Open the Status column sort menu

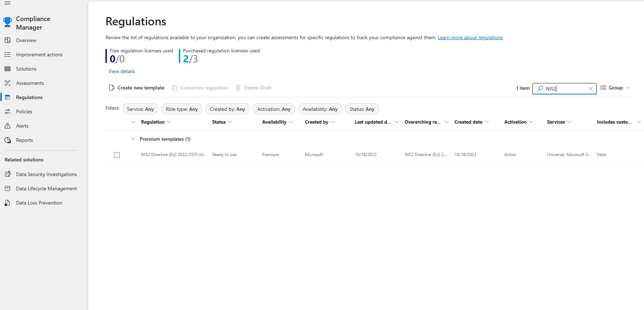click(x=230, y=122)
